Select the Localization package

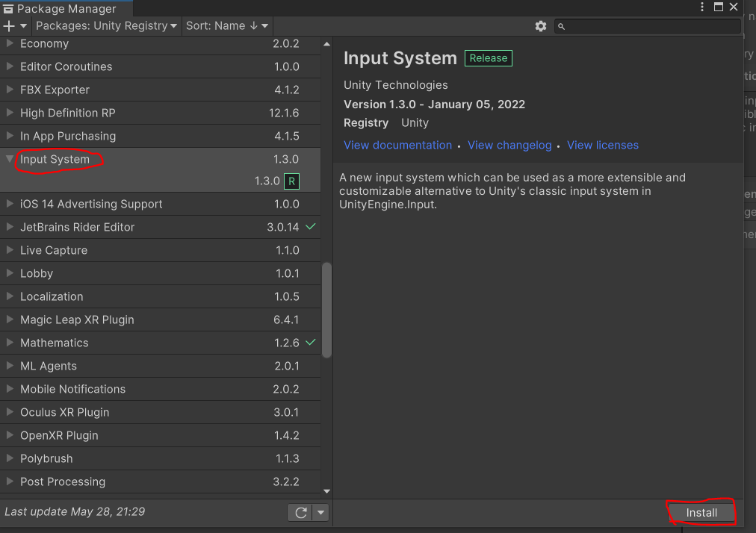[160, 296]
